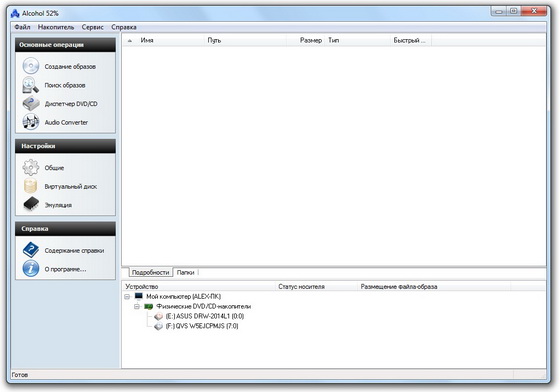Click sort arrow in list header
This screenshot has height=392, width=560.
130,41
